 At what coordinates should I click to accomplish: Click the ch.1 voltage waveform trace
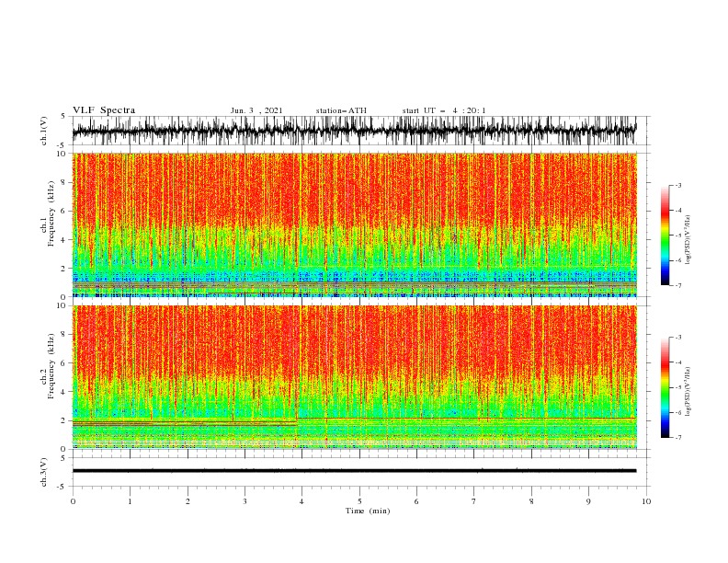pyautogui.click(x=355, y=131)
